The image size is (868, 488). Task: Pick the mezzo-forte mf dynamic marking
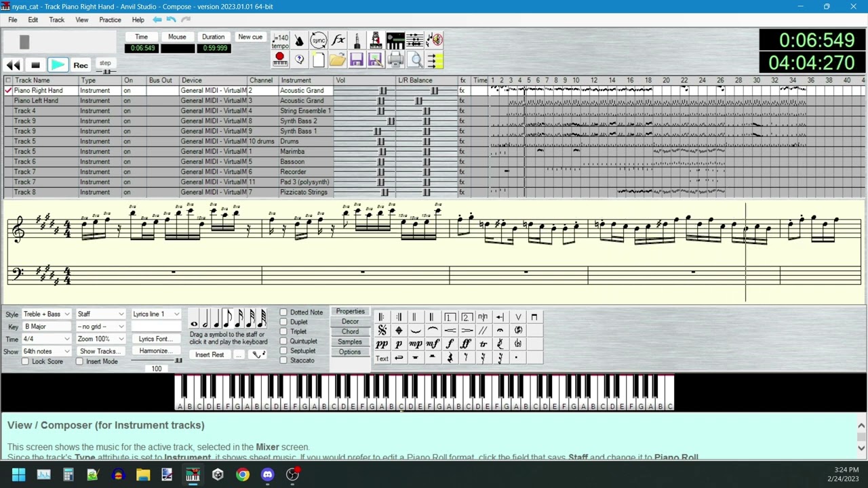(432, 344)
